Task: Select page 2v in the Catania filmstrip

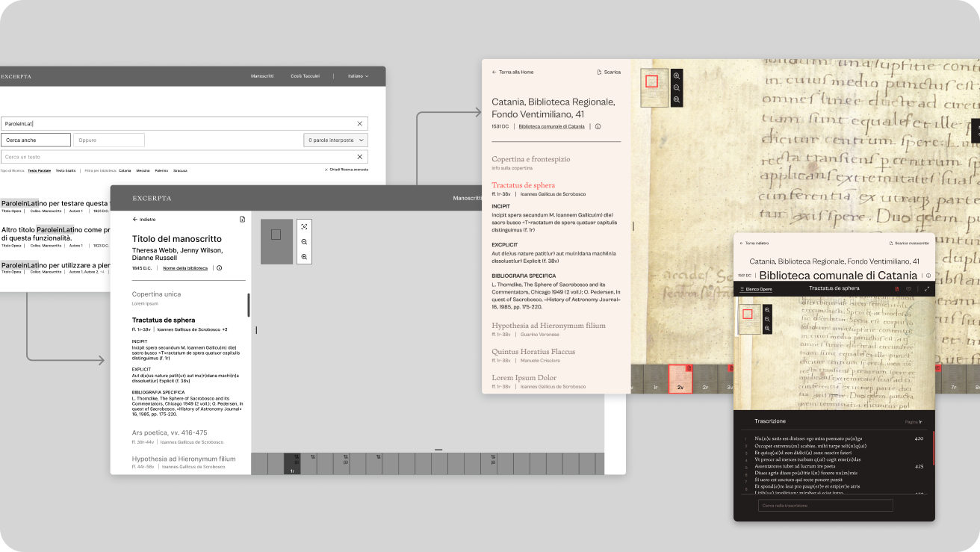Action: [x=680, y=379]
